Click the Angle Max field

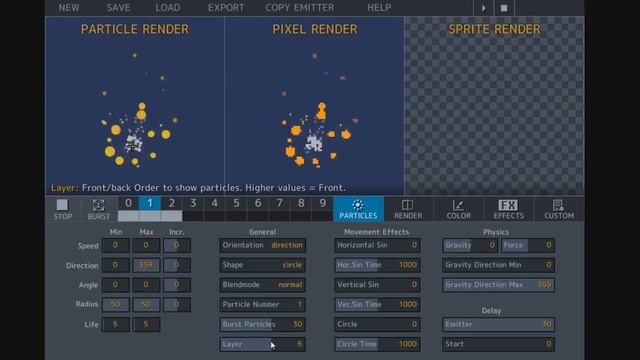(146, 285)
